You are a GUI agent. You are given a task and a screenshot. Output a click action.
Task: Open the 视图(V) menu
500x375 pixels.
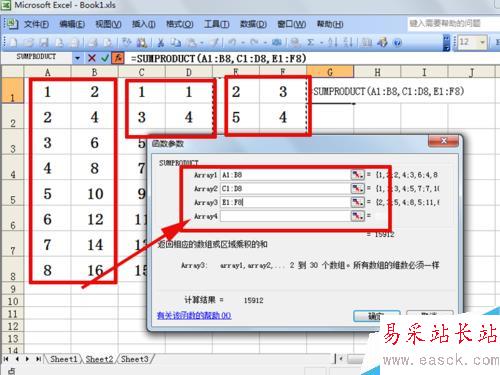(108, 24)
